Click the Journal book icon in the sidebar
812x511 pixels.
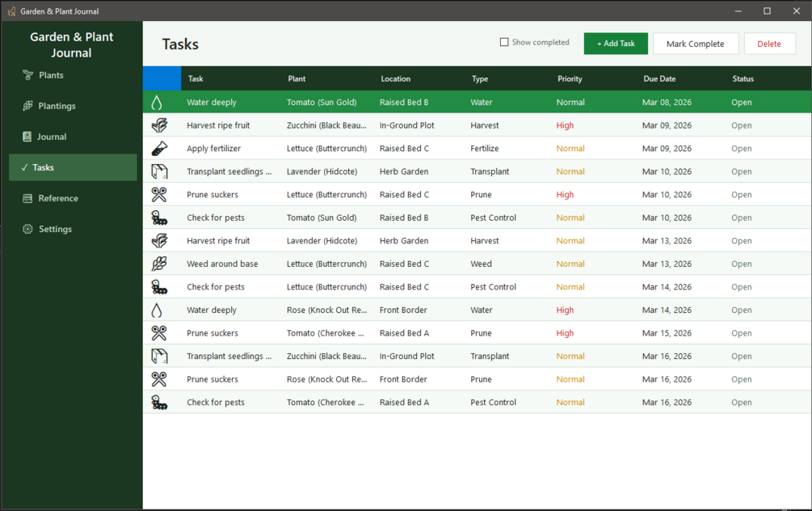coord(27,137)
